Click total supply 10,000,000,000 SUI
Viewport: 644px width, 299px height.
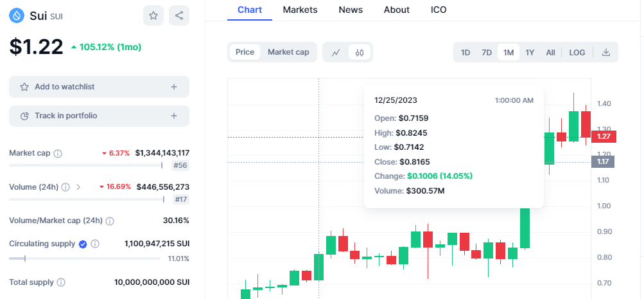tap(152, 282)
